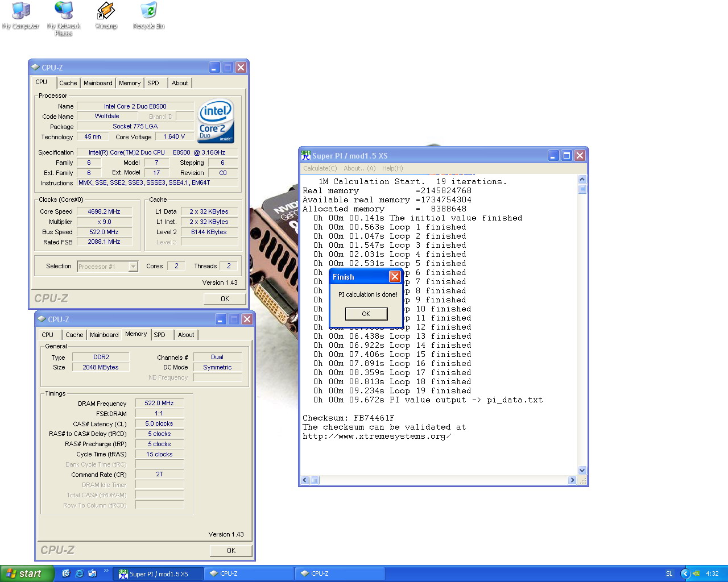Minimize the top CPU-Z window
728x582 pixels.
[214, 67]
